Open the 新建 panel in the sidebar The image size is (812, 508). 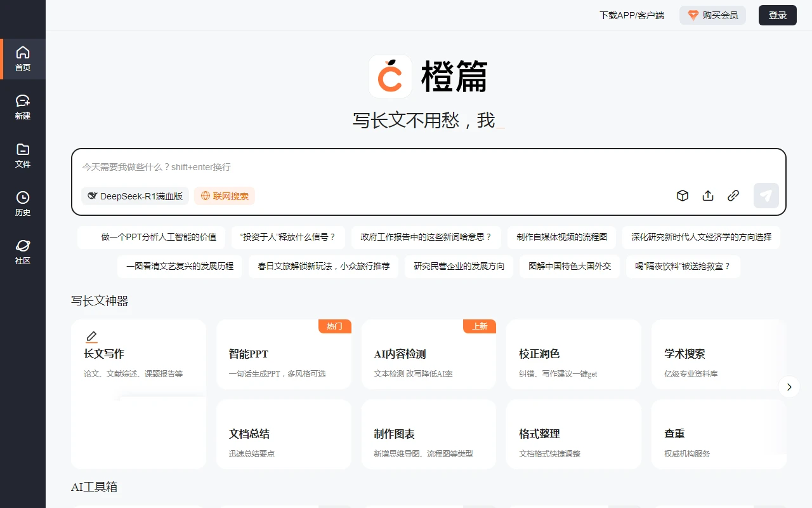[23, 106]
